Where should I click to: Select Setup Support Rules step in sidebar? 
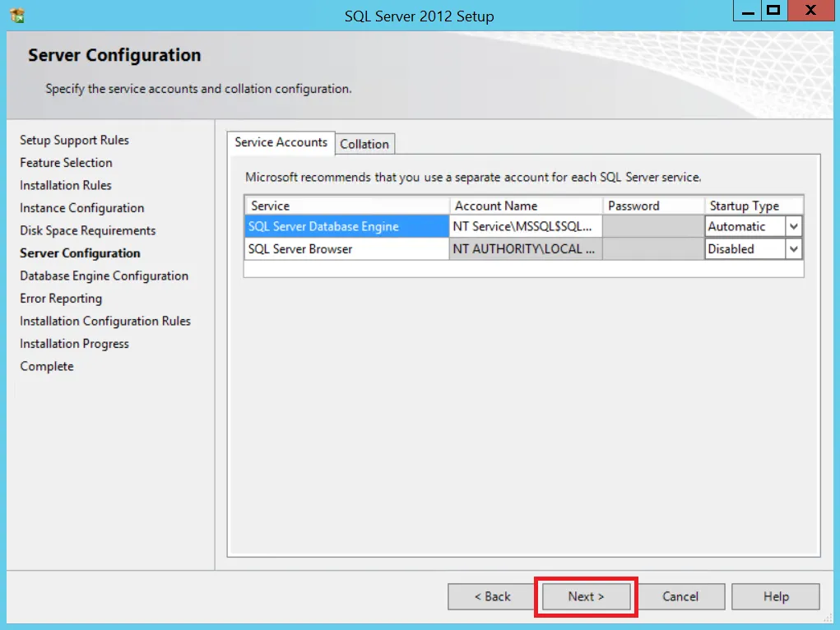[75, 141]
